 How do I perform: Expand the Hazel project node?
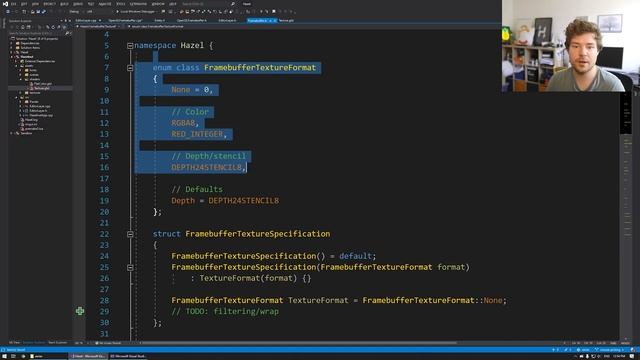click(11, 52)
